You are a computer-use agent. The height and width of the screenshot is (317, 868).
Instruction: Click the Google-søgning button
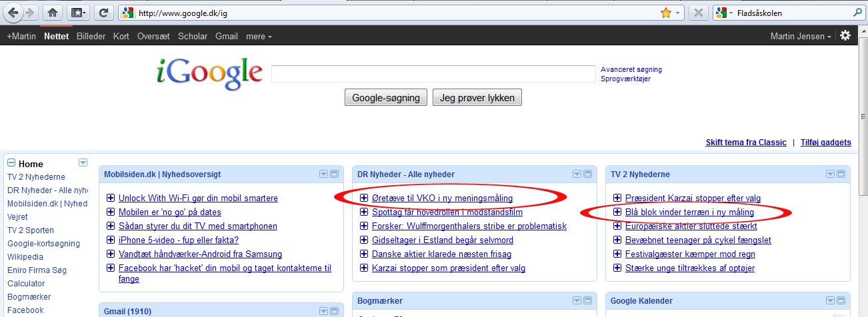click(386, 98)
